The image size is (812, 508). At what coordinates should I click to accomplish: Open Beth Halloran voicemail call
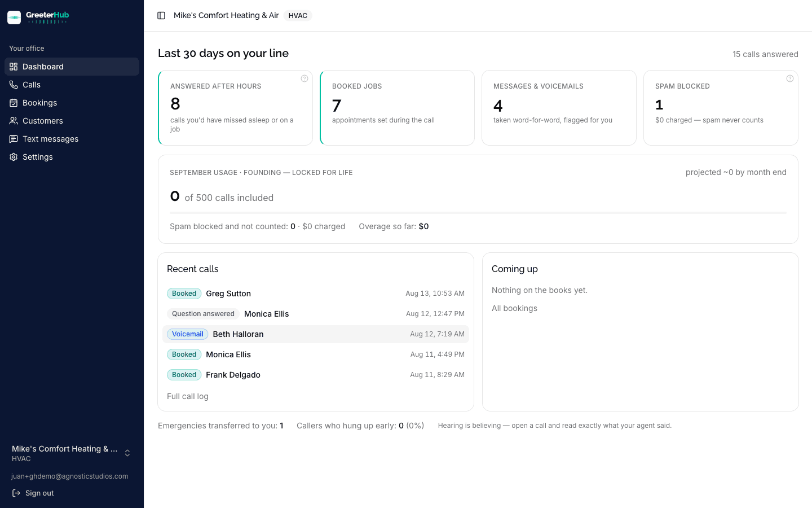tap(316, 334)
